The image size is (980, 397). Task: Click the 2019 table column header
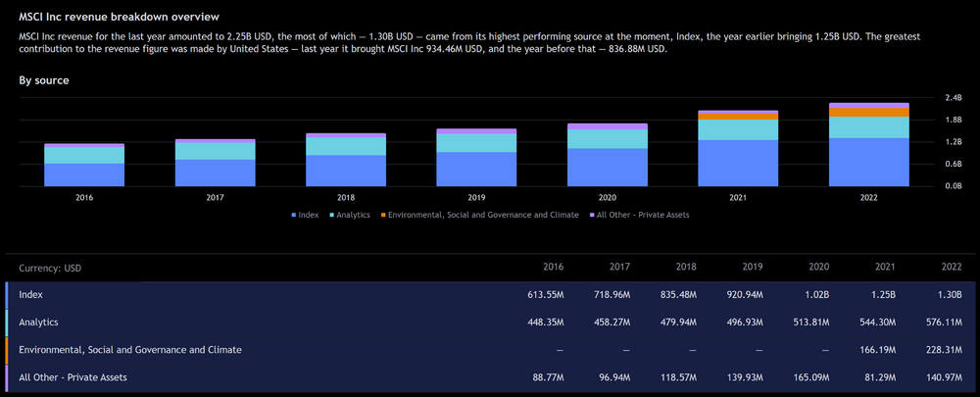click(x=753, y=267)
